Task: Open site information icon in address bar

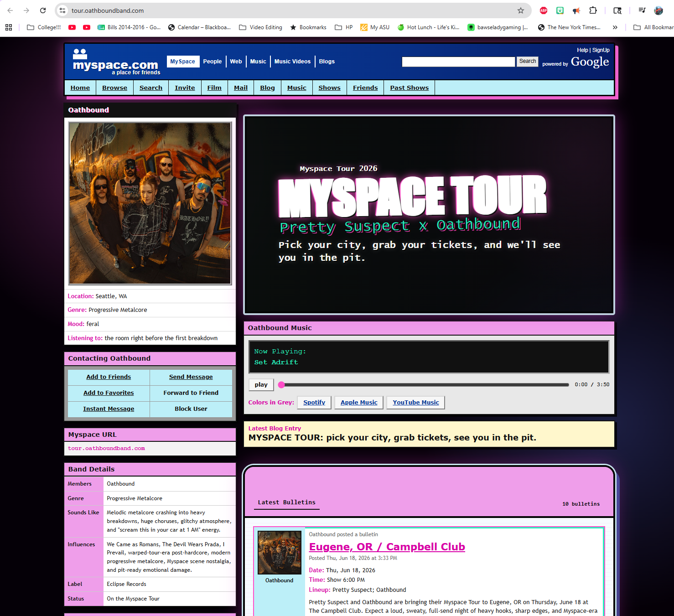Action: click(63, 10)
